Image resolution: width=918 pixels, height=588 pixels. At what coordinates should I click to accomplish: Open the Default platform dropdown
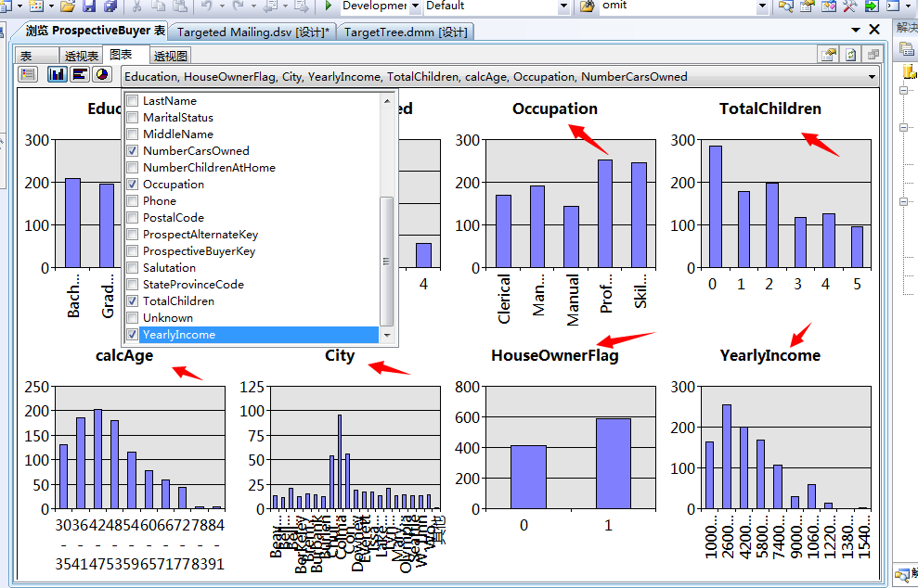[563, 6]
